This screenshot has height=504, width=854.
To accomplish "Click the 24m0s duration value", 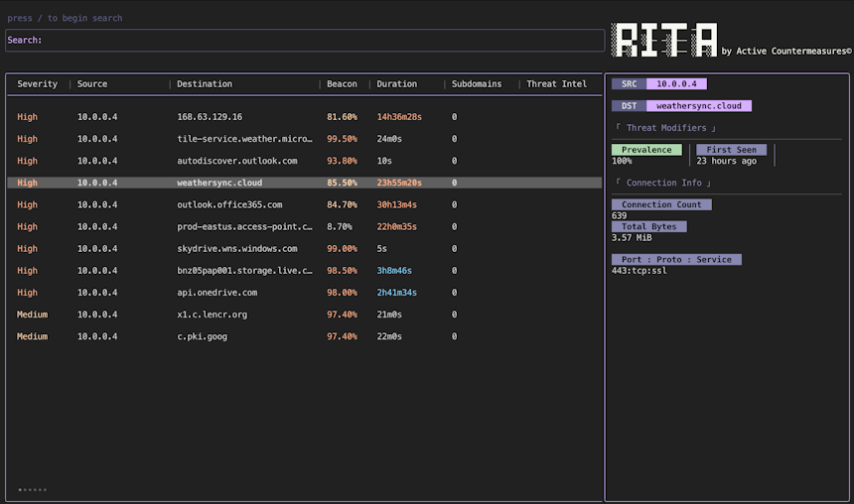I will 389,139.
